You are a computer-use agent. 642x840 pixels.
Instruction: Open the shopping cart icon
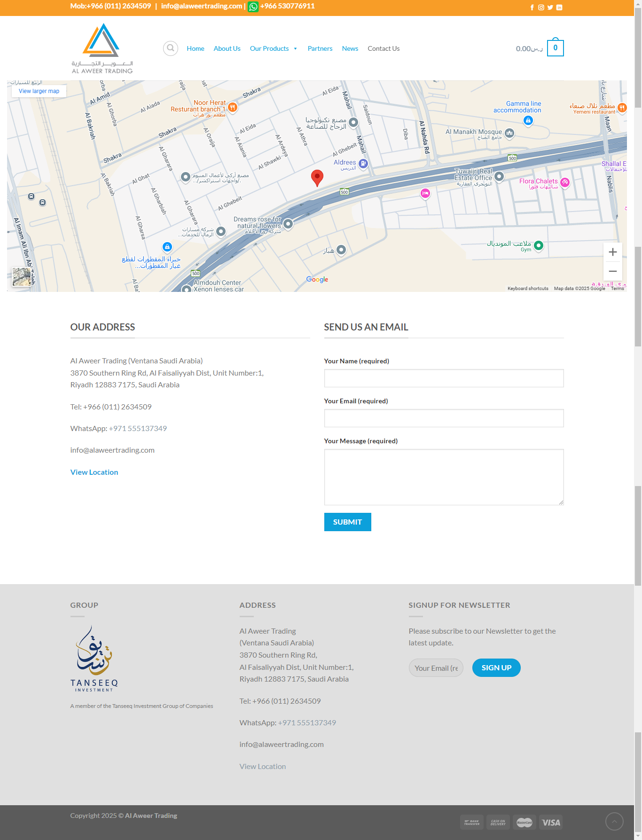click(x=555, y=48)
